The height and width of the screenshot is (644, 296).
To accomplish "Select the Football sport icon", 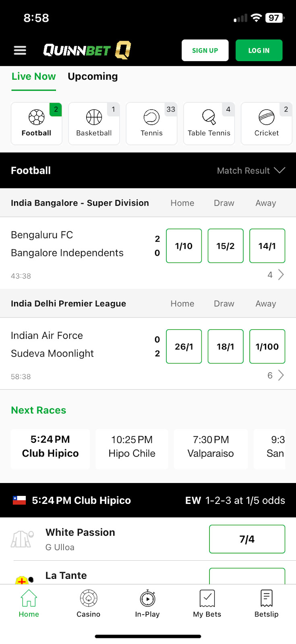I will click(36, 123).
